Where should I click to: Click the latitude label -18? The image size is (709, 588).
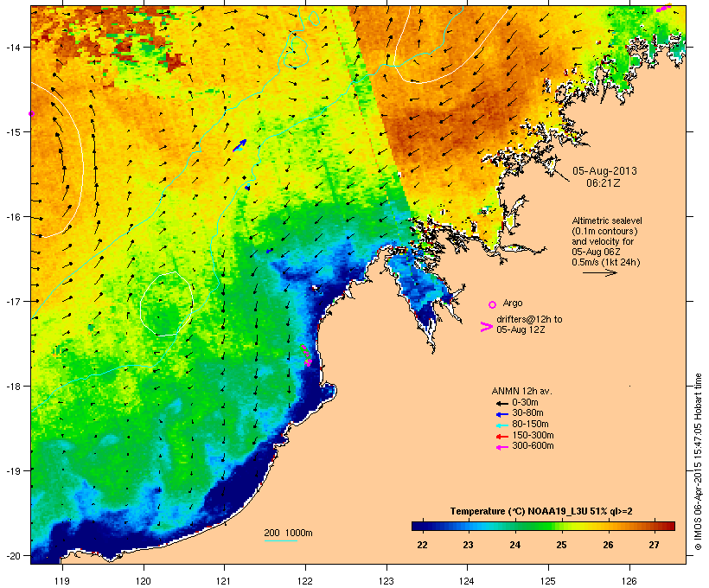click(x=12, y=386)
